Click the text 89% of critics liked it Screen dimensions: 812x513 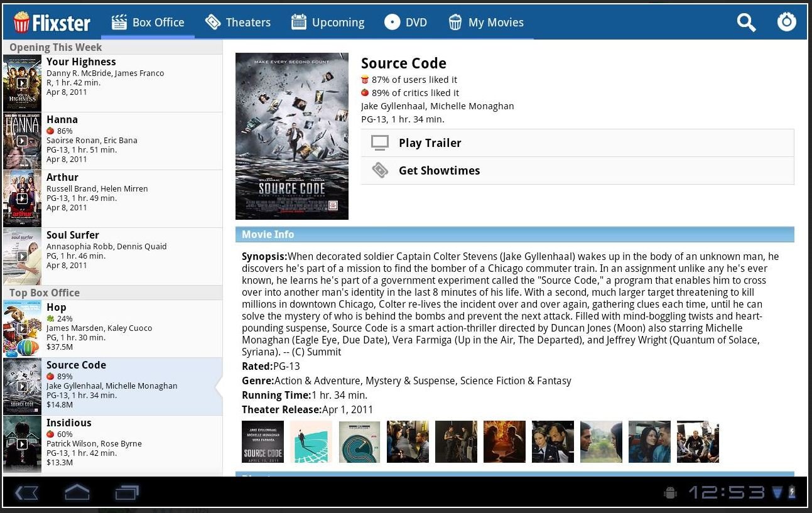click(416, 93)
